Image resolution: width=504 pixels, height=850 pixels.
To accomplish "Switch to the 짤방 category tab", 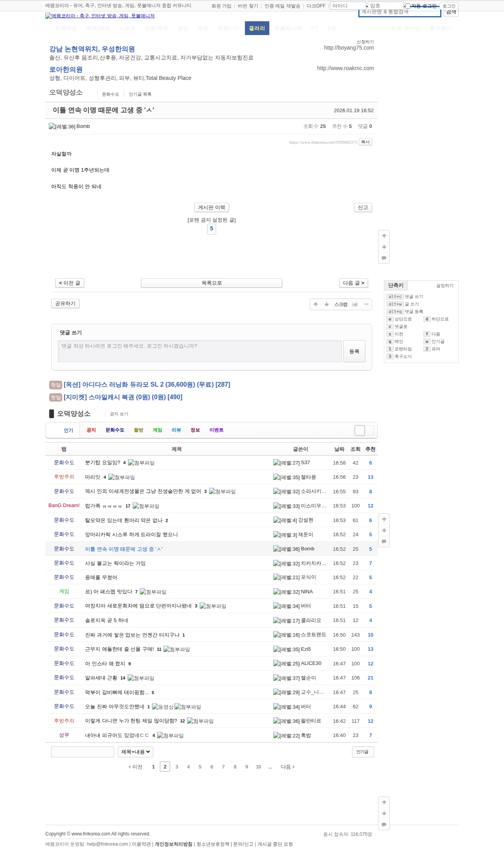I will 138,430.
